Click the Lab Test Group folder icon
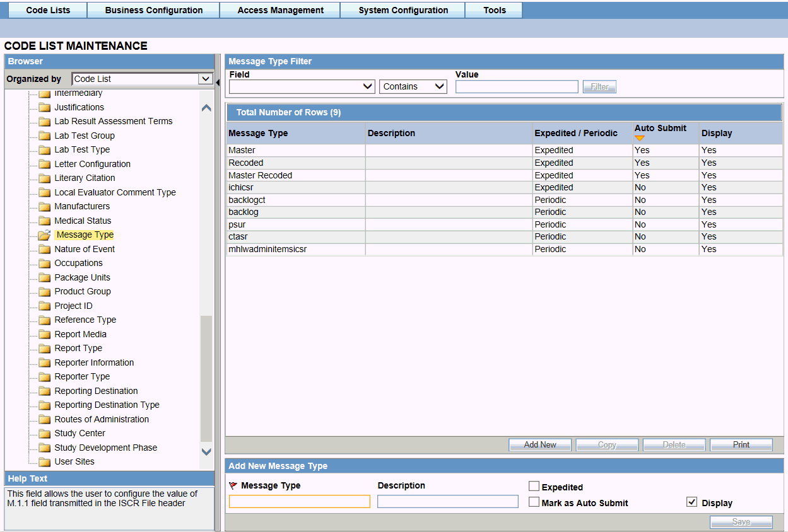788x532 pixels. click(44, 136)
